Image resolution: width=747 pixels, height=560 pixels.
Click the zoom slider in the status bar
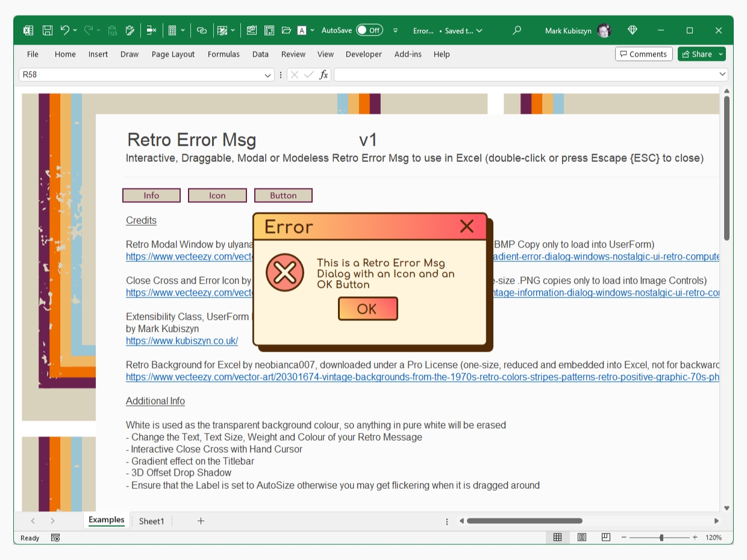tap(661, 537)
